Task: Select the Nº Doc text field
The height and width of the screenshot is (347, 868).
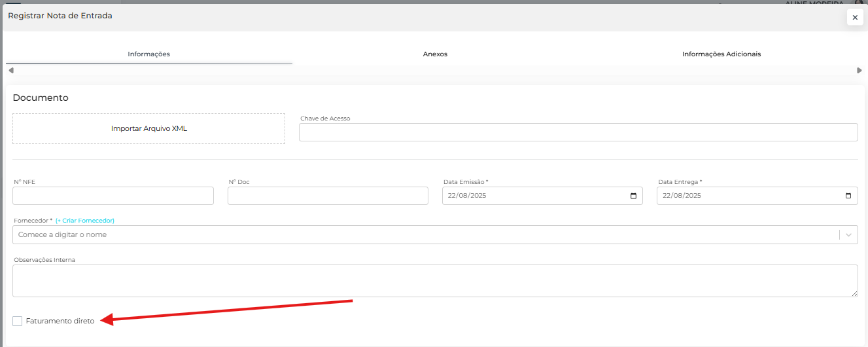Action: click(x=328, y=196)
